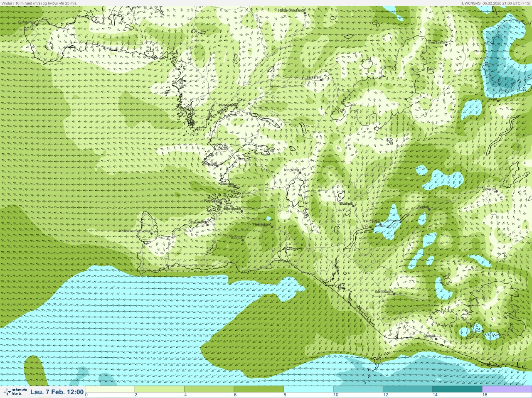Click the Kjalarnes station label
This screenshot has width=532, height=398.
click(226, 183)
